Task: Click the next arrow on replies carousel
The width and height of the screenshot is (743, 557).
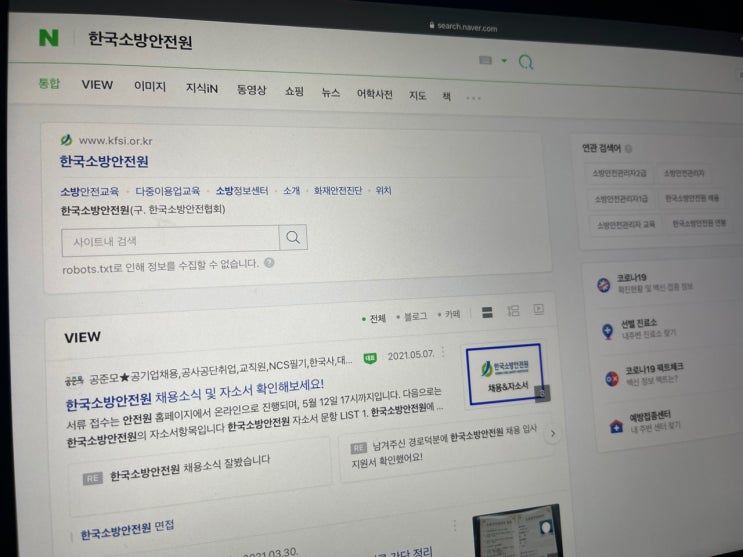Action: (x=553, y=433)
